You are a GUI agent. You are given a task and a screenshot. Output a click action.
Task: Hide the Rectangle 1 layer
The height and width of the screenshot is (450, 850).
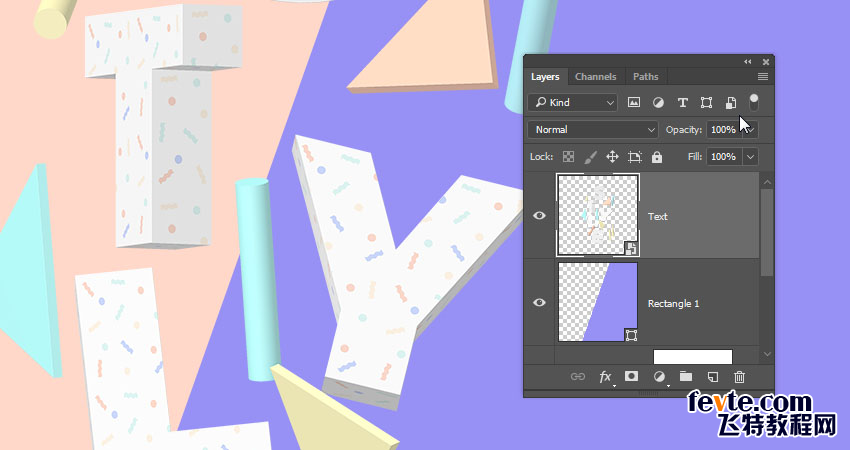click(x=539, y=303)
